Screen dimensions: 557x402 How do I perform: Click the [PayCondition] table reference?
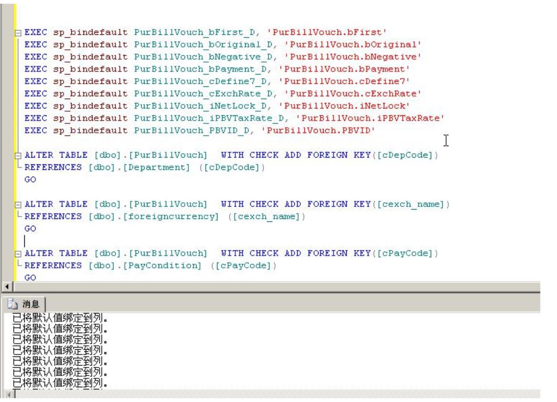tap(162, 265)
